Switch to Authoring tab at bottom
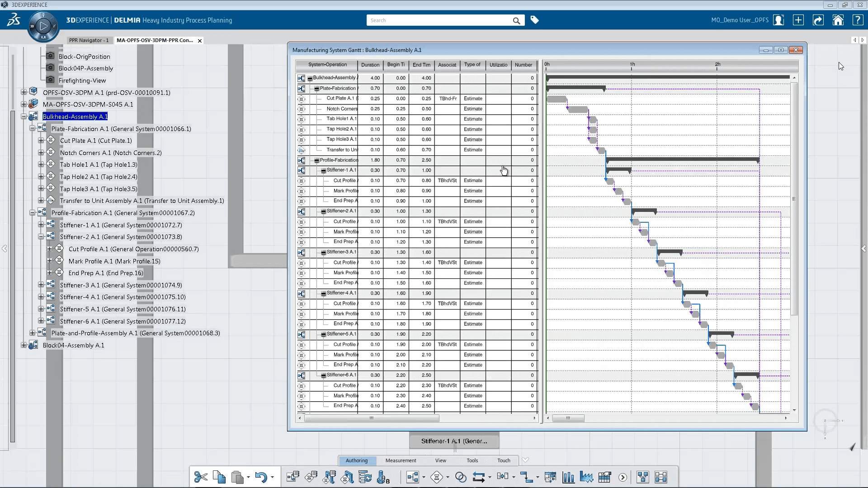 pyautogui.click(x=356, y=460)
